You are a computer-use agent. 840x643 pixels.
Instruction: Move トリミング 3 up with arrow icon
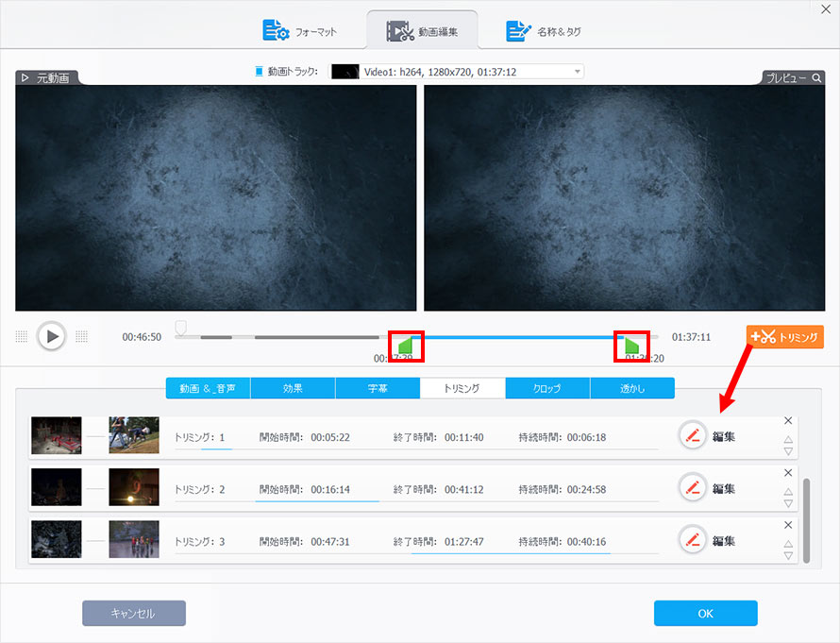(788, 543)
